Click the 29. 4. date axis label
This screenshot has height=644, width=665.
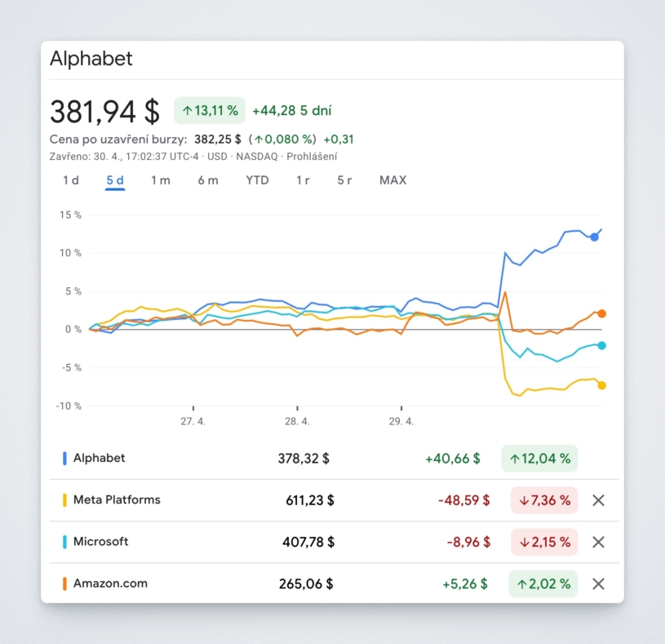point(401,422)
